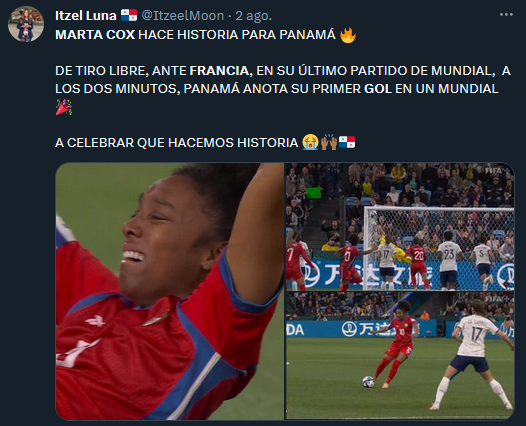Open the 2 ago. timestamp link
Viewport: 526px width, 426px height.
[x=253, y=16]
